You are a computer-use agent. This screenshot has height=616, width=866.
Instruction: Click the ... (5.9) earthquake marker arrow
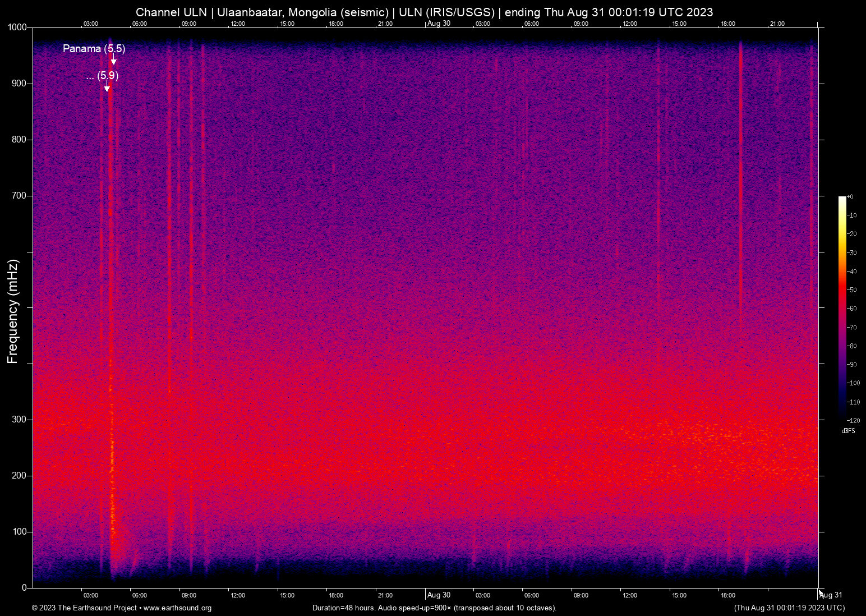[107, 85]
